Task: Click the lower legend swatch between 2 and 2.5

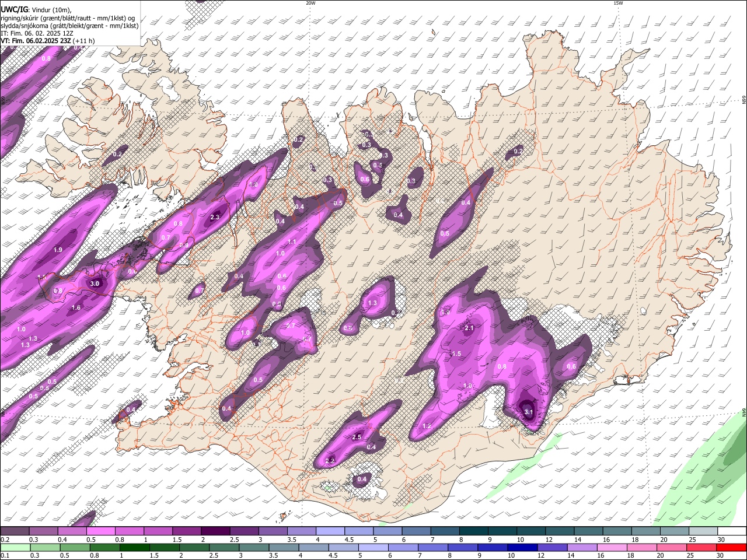Action: [194, 547]
